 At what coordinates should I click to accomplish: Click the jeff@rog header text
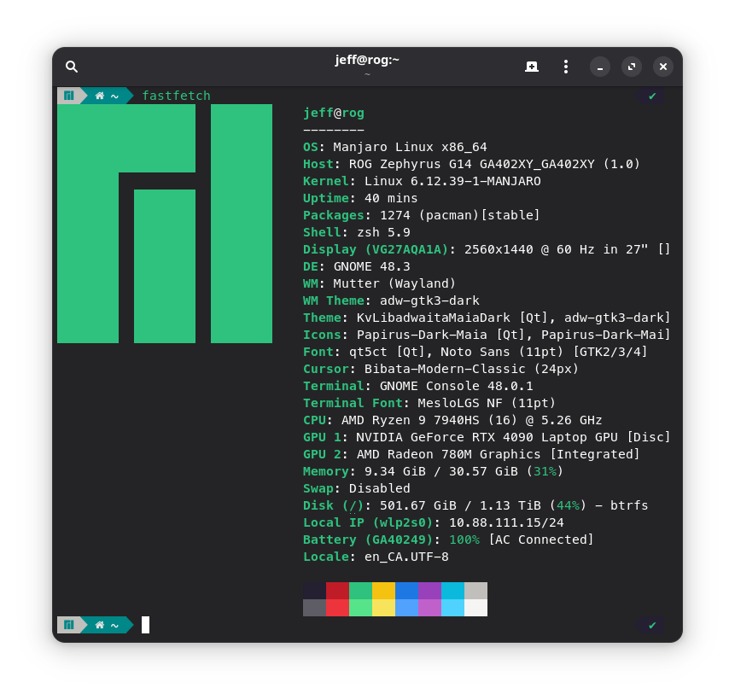pyautogui.click(x=334, y=113)
